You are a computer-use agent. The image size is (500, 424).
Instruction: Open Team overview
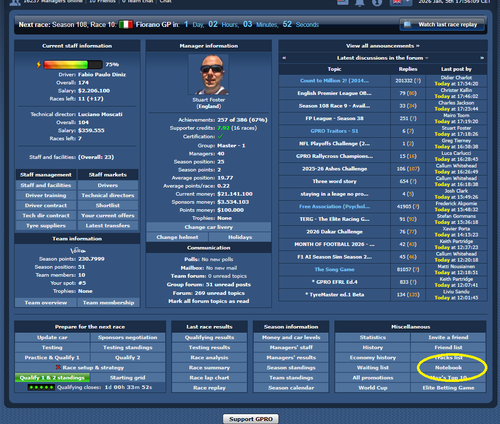(46, 303)
